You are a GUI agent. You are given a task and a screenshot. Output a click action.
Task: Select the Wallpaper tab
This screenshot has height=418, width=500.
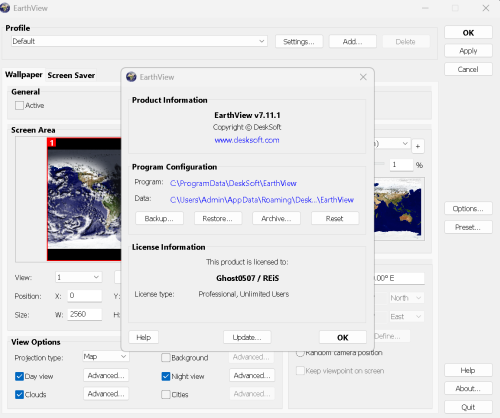click(x=24, y=75)
